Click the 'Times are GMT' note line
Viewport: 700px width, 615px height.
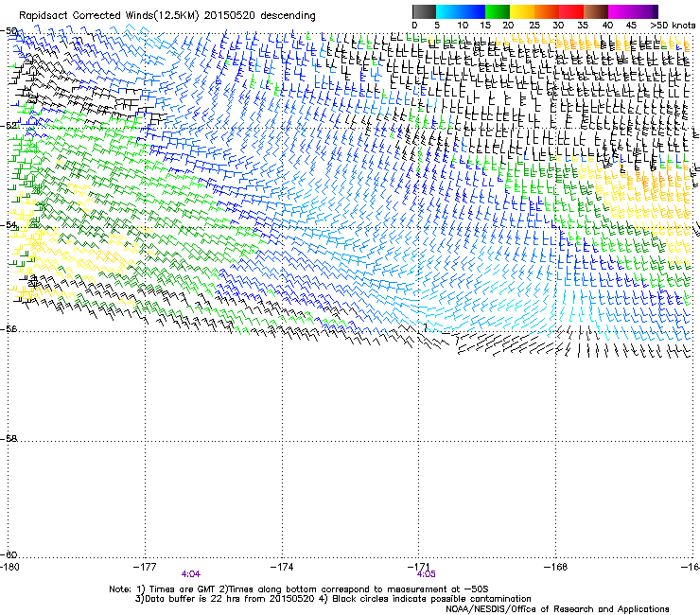pos(298,589)
